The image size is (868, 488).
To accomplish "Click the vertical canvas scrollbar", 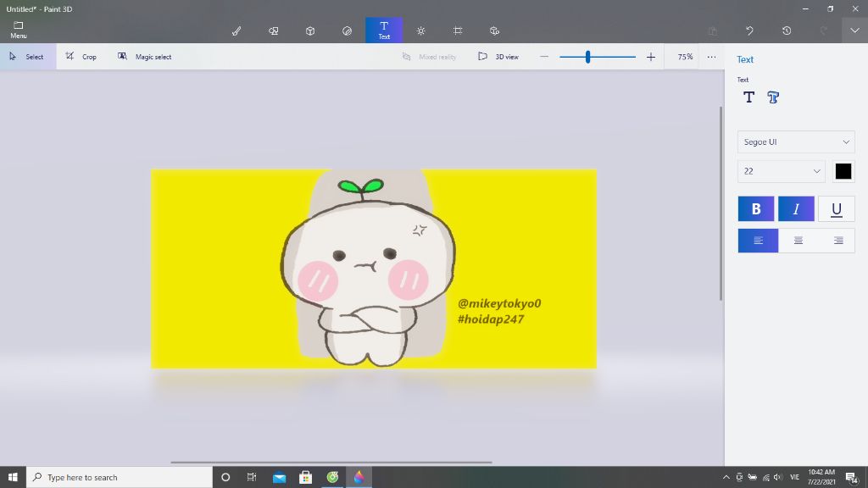I will point(721,203).
